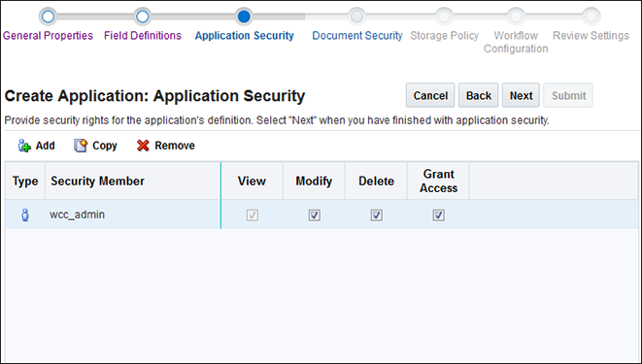
Task: Click the disabled Submit button
Action: tap(568, 96)
